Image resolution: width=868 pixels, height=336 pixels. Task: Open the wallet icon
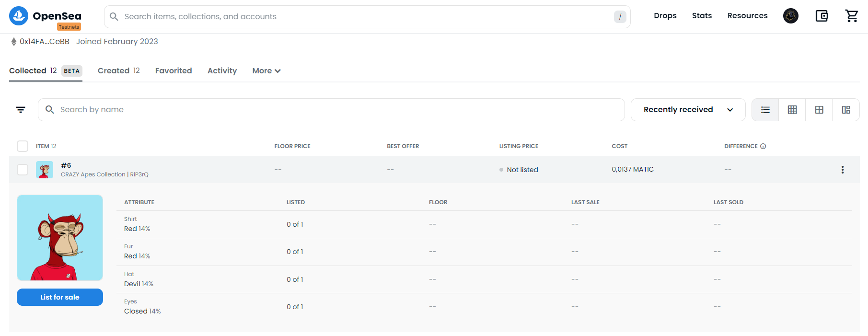[x=822, y=16]
